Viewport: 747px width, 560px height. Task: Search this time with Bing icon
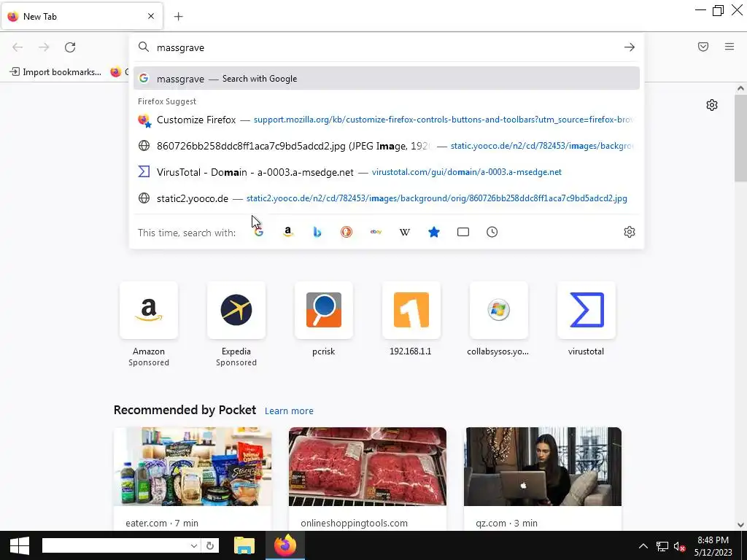pos(317,232)
